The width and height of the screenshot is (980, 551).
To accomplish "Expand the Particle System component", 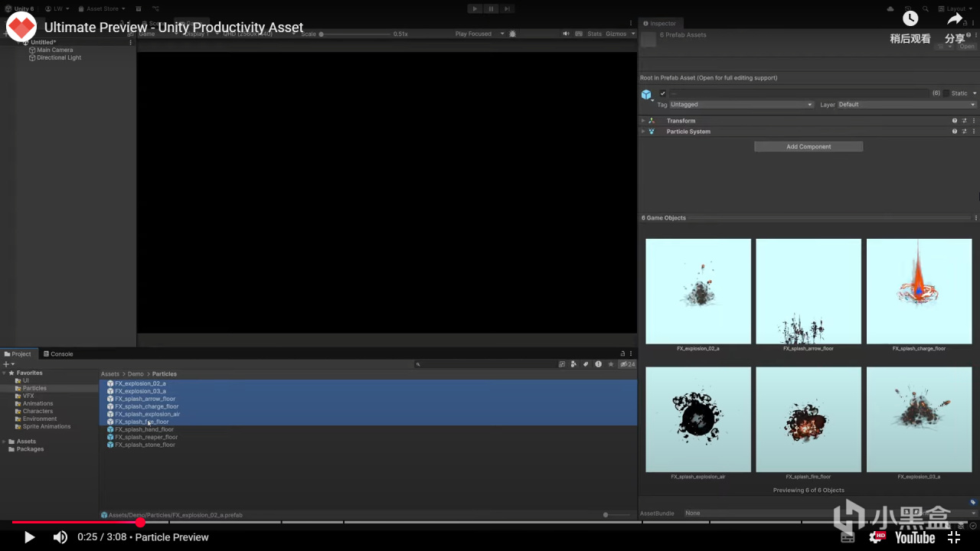I will coord(643,132).
